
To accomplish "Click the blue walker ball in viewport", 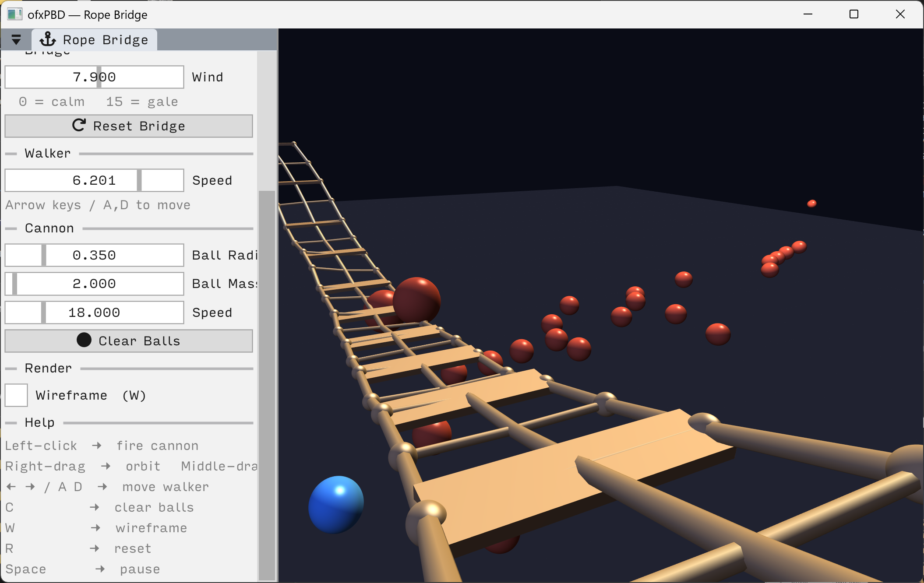I will tap(336, 505).
